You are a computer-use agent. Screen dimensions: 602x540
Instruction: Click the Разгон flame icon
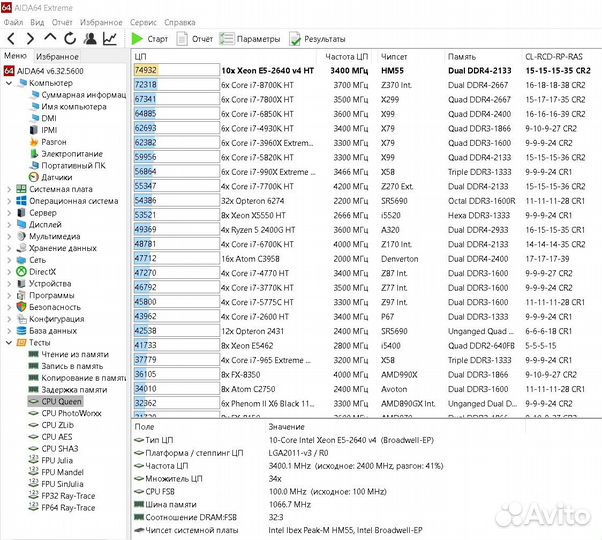point(35,142)
